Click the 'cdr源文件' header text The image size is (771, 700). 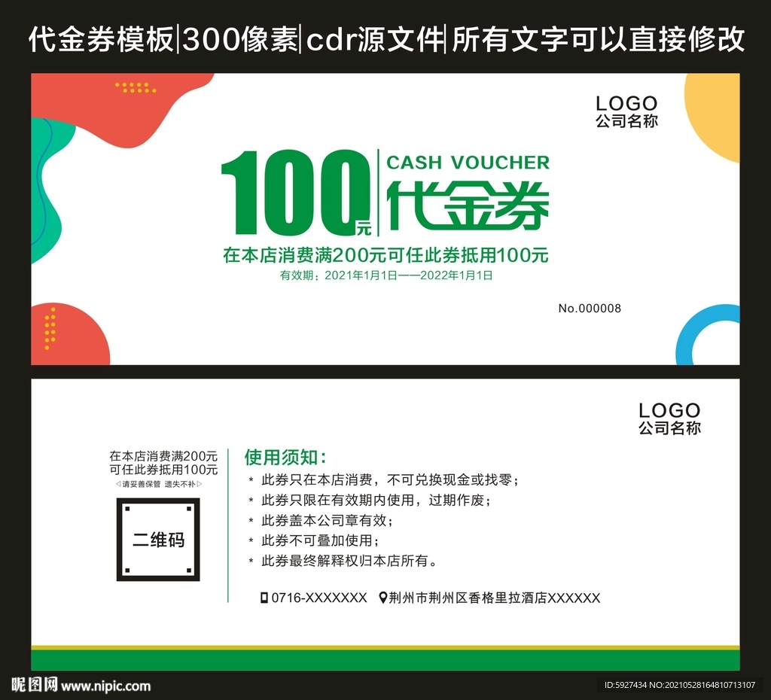(x=375, y=39)
